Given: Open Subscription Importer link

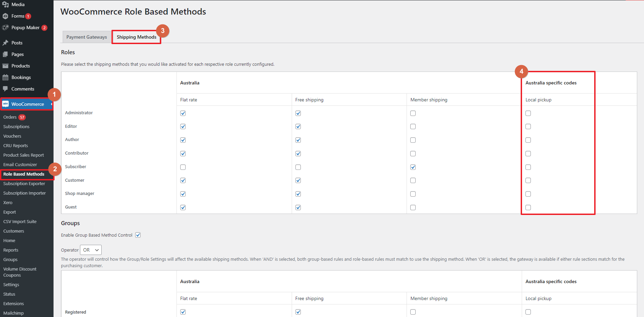Looking at the screenshot, I should (24, 193).
